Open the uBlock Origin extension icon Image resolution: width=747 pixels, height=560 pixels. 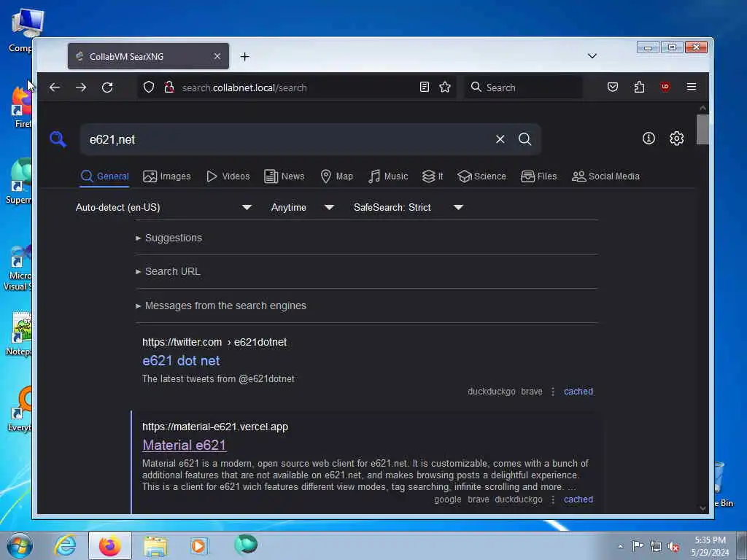pos(665,87)
